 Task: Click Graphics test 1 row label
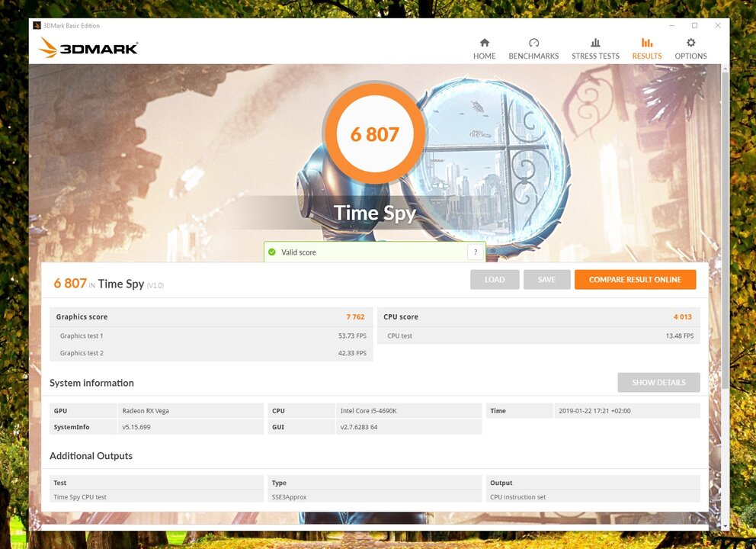click(x=82, y=335)
